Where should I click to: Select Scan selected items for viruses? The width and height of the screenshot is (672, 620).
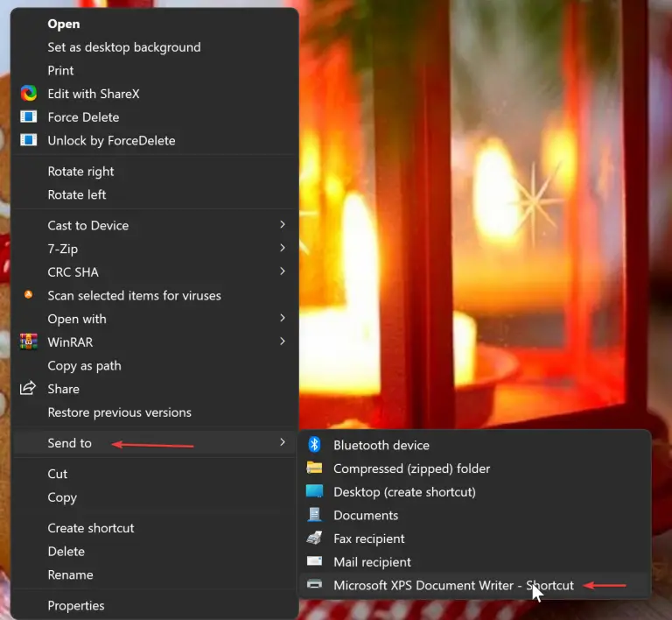(155, 295)
